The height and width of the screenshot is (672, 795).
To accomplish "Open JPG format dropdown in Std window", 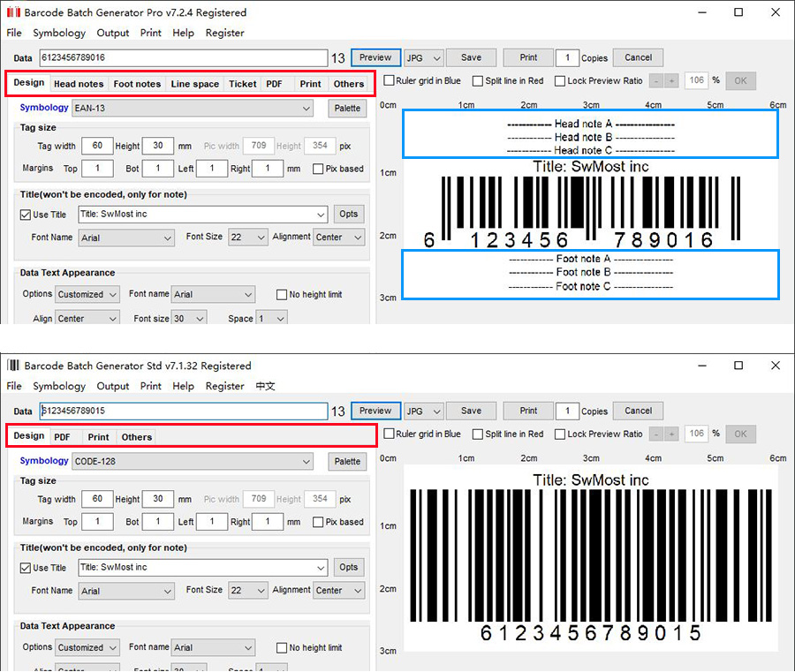I will pos(424,411).
